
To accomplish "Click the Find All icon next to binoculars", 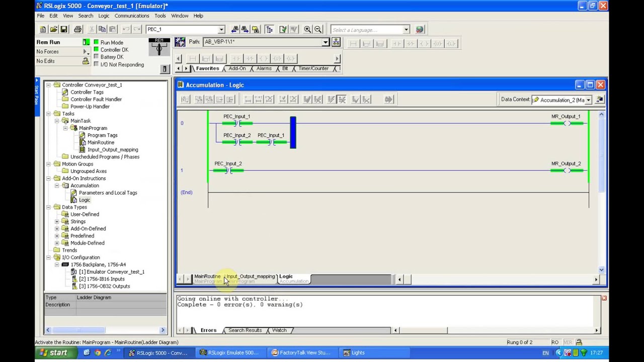I will pos(255,30).
